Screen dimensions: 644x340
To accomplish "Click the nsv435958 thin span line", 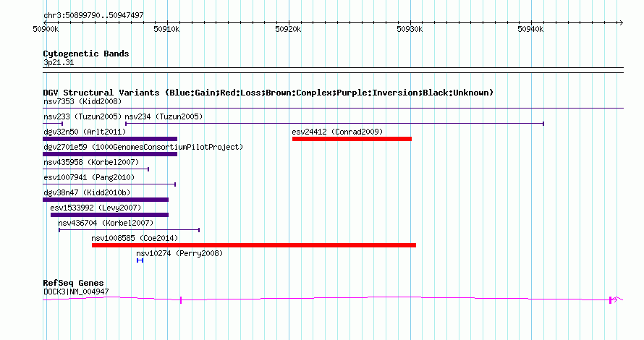I will [96, 169].
